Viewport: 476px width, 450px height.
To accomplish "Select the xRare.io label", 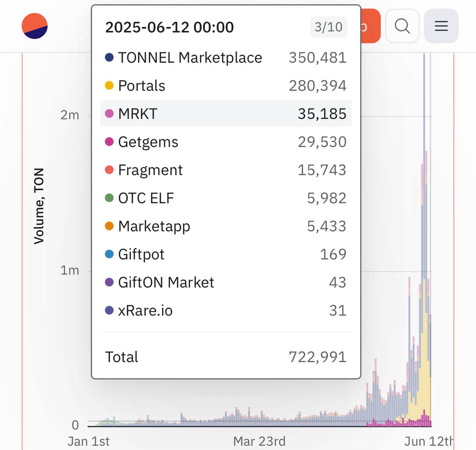I will coord(145,311).
